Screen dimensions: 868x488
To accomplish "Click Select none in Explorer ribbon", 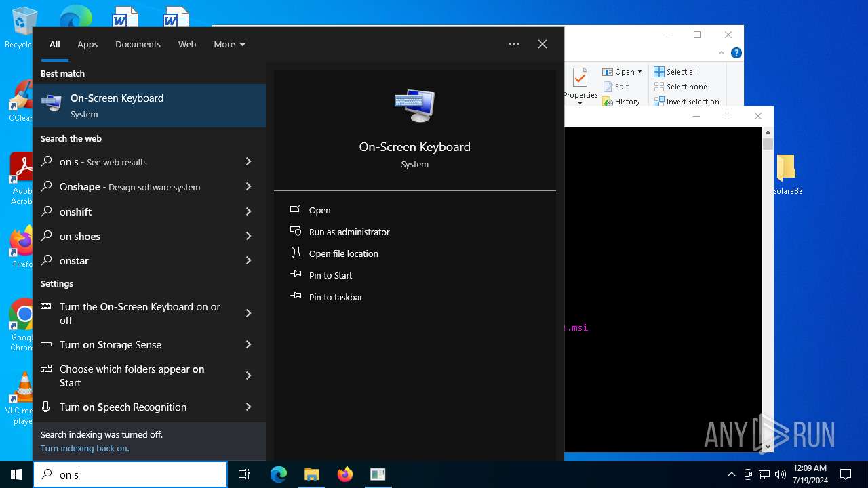I will (681, 87).
